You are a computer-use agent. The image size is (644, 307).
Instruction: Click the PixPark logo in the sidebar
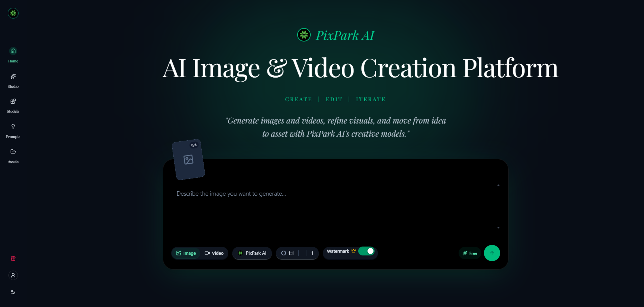coord(13,13)
